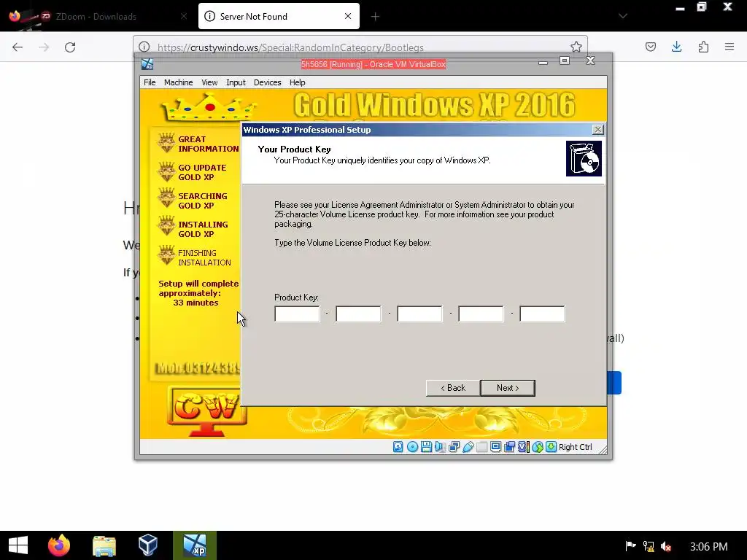
Task: Click the 'GREAT INFORMATION' step text
Action: point(208,144)
